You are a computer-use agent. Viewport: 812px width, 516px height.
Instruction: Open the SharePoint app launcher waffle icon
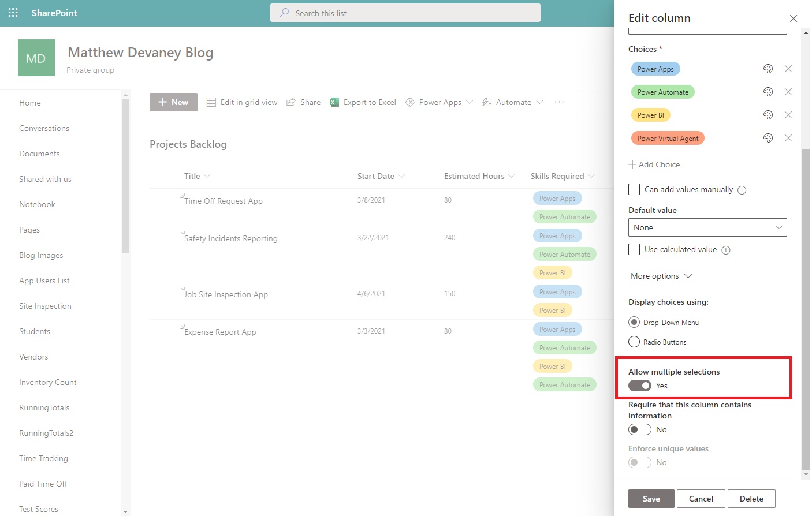click(12, 12)
